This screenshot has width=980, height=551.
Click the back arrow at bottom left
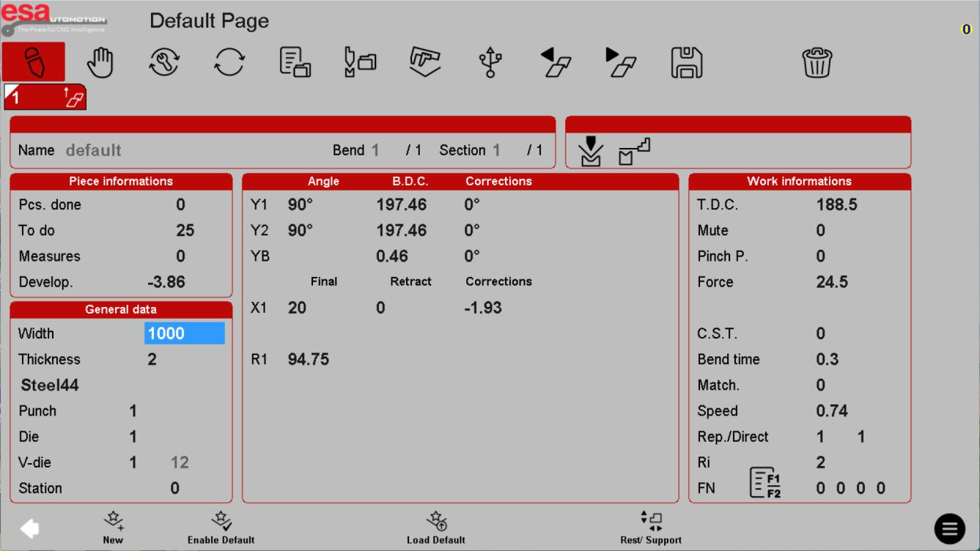pyautogui.click(x=29, y=528)
